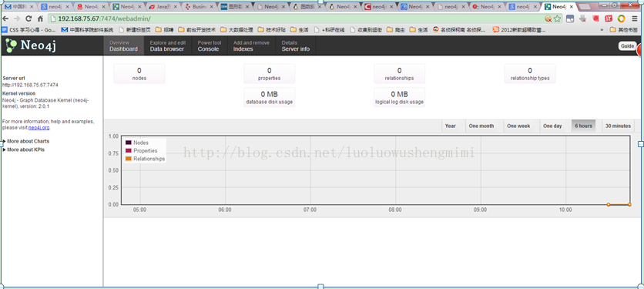Switch to the Java browser tab
Viewport: 644px width, 289px height.
(x=163, y=7)
